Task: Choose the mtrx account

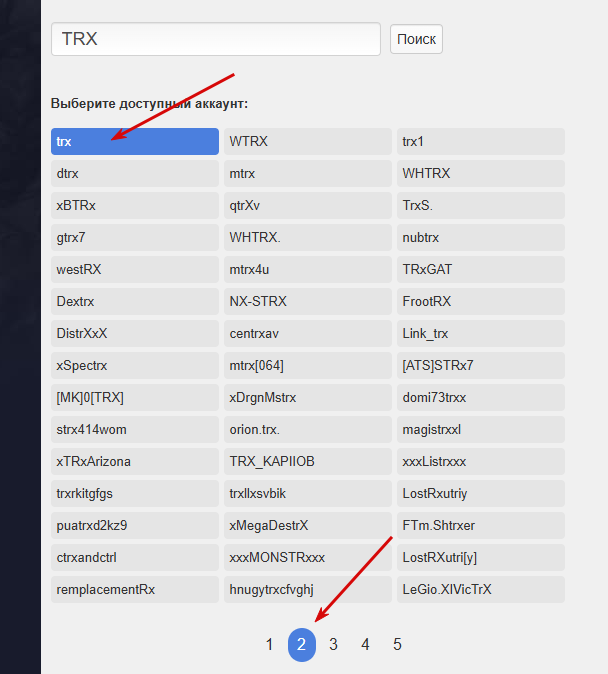Action: coord(308,173)
